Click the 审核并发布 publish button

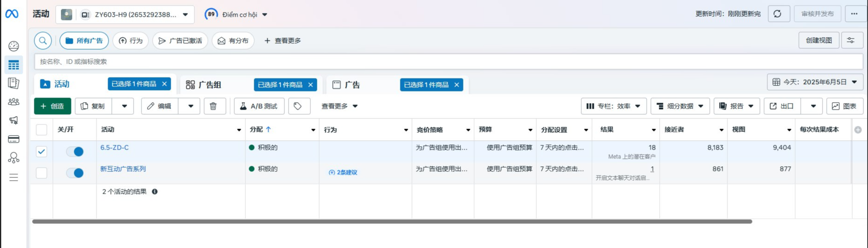pyautogui.click(x=817, y=14)
